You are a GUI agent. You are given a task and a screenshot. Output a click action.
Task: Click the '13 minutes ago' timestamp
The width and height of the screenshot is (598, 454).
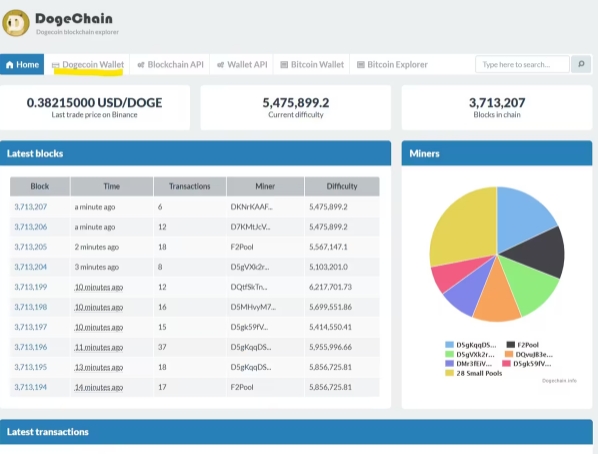[x=99, y=367]
